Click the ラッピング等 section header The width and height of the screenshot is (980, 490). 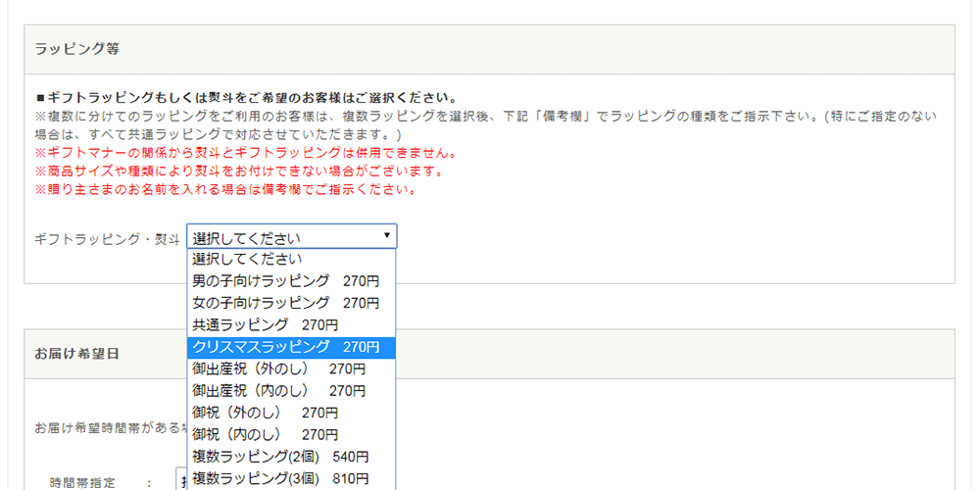[x=489, y=49]
